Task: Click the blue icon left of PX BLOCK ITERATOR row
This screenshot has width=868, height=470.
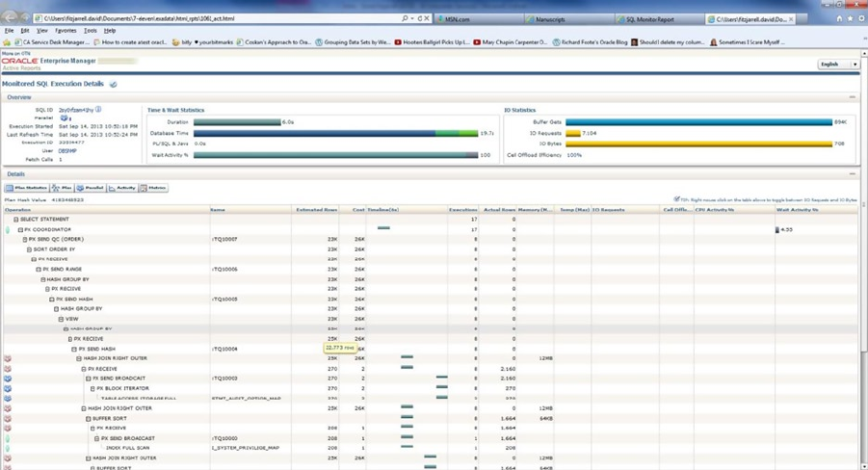Action: pos(8,389)
